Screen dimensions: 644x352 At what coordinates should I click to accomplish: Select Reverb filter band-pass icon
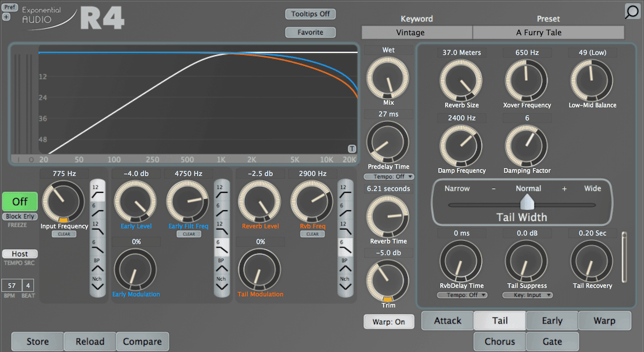click(345, 265)
